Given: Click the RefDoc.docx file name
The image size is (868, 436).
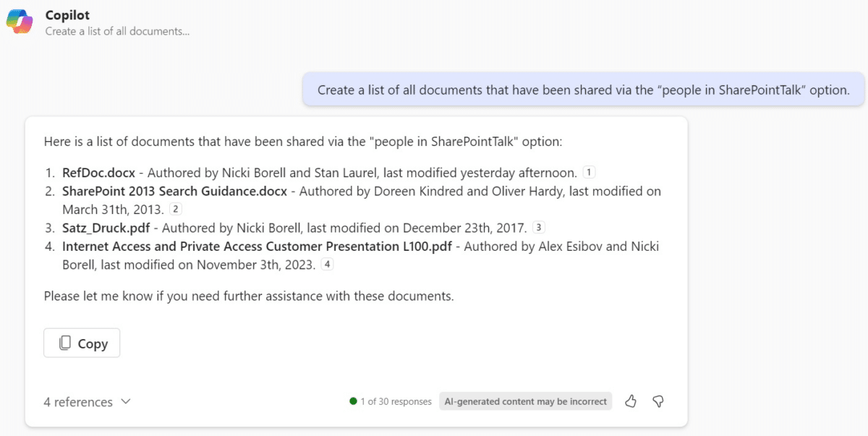Looking at the screenshot, I should pos(98,173).
